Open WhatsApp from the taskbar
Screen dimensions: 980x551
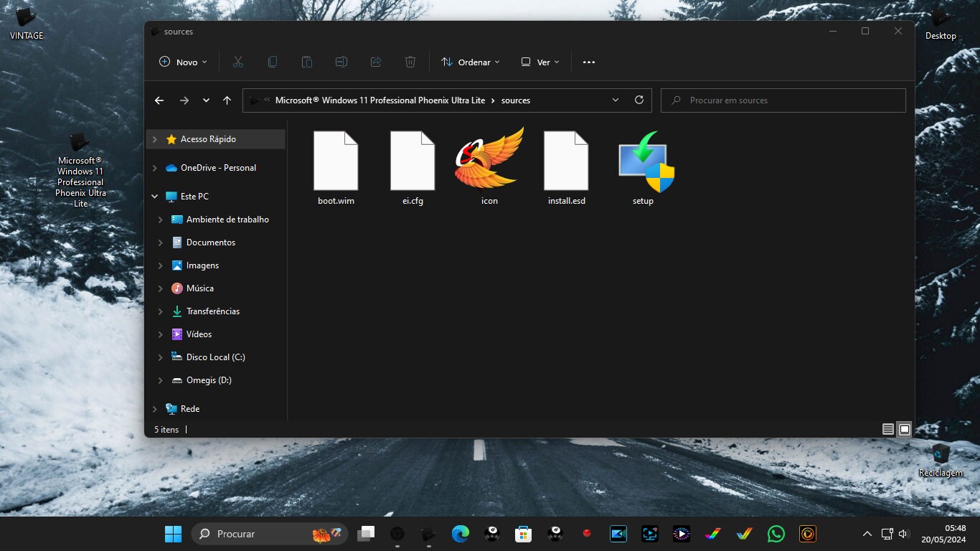(777, 534)
